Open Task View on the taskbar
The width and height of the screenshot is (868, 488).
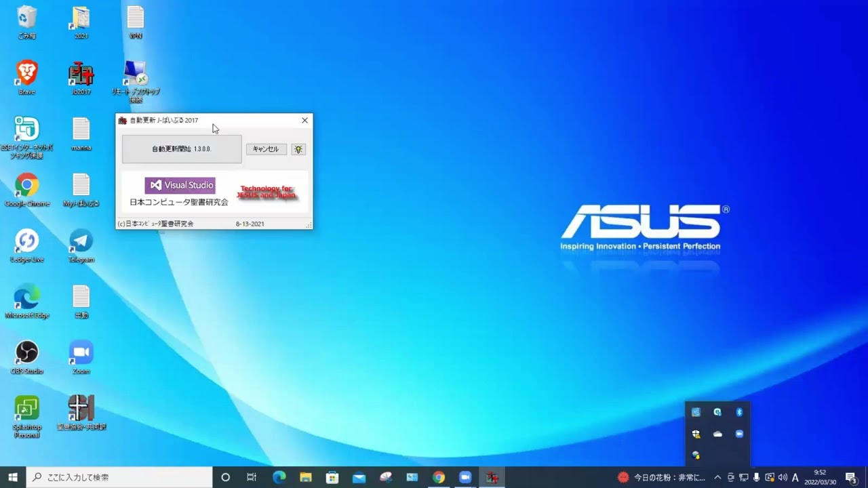tap(252, 477)
